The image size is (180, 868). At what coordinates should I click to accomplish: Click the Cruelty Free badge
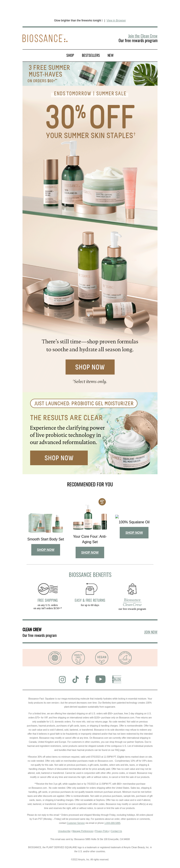pos(78,657)
